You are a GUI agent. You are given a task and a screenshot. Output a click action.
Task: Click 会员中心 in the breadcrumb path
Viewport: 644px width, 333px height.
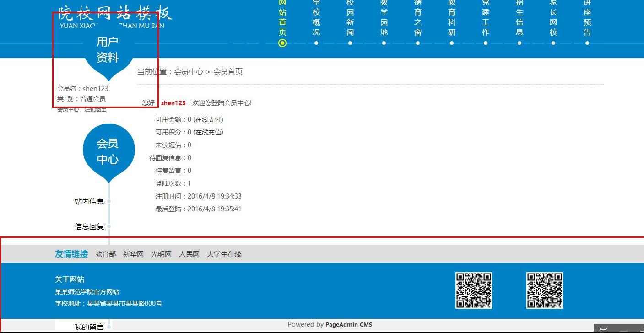pos(188,72)
